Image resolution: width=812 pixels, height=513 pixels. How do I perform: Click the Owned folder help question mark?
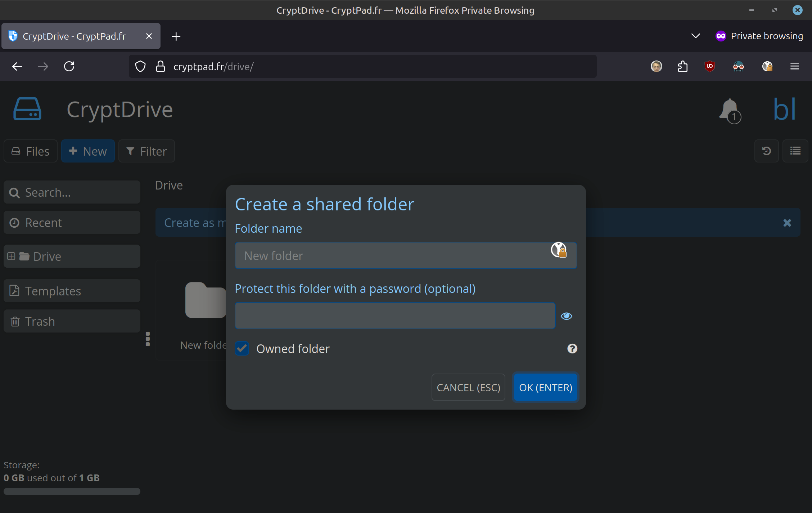572,349
